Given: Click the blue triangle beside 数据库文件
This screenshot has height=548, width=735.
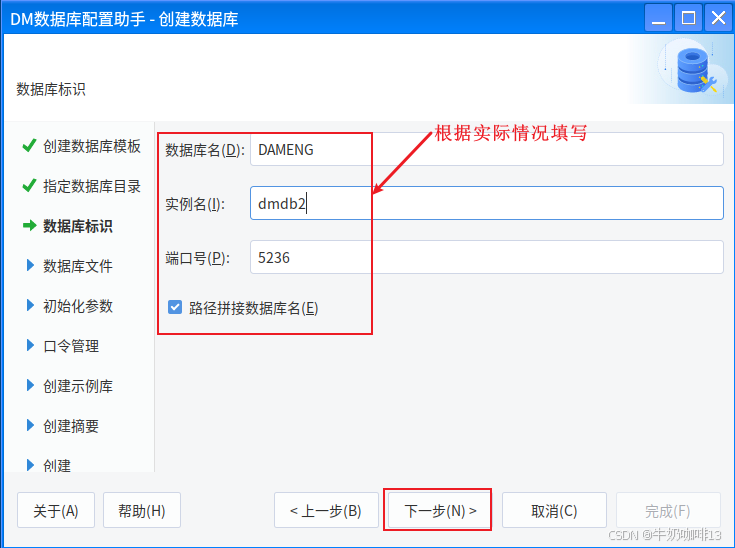Looking at the screenshot, I should [x=30, y=265].
